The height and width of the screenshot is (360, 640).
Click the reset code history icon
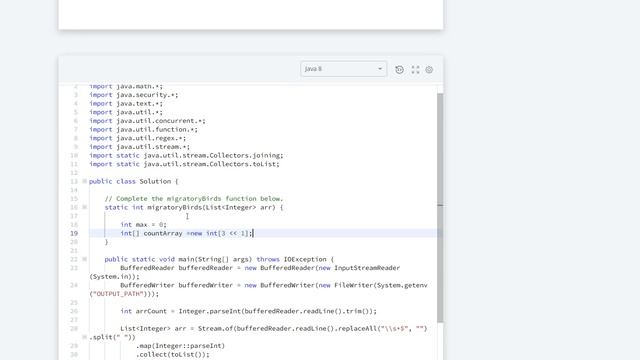(400, 70)
